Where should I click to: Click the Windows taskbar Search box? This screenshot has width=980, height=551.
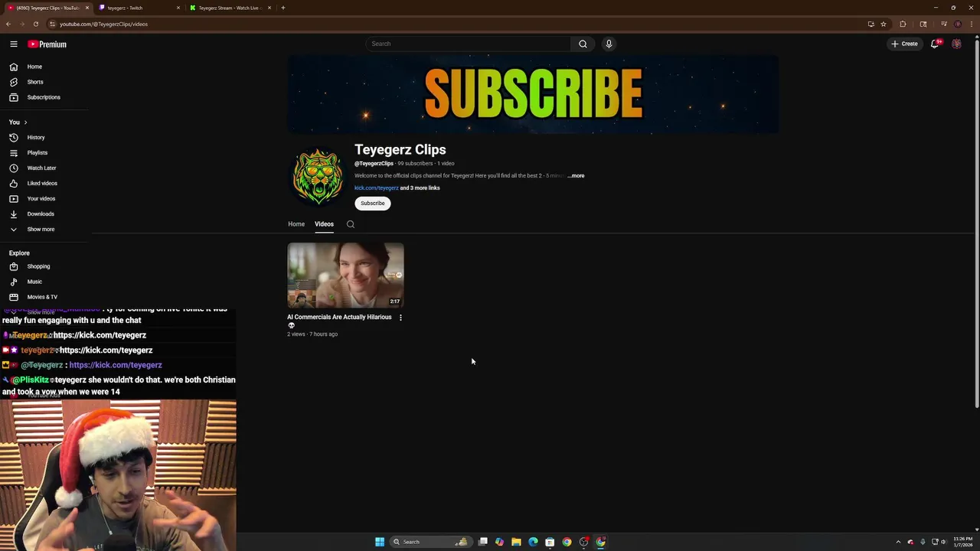[x=430, y=542]
